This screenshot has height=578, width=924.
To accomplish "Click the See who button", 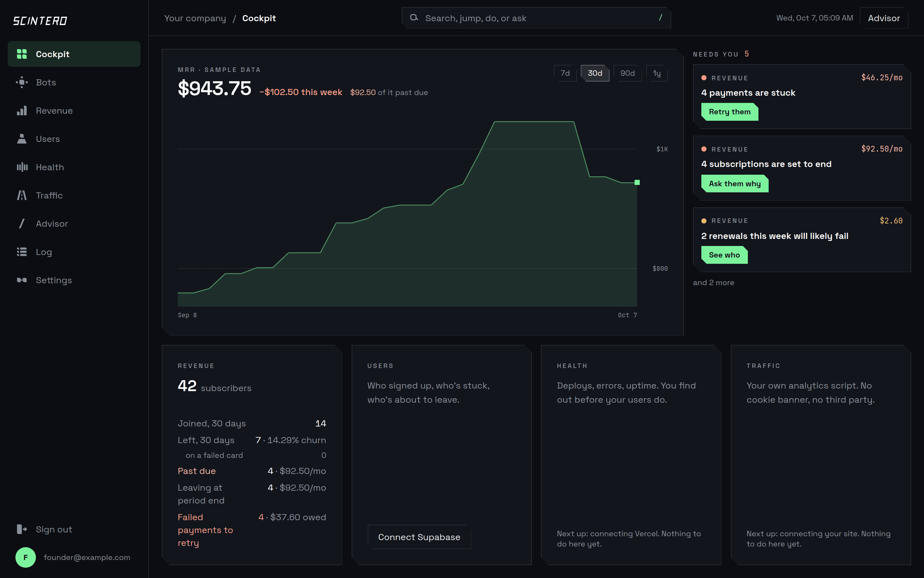I will pyautogui.click(x=724, y=255).
